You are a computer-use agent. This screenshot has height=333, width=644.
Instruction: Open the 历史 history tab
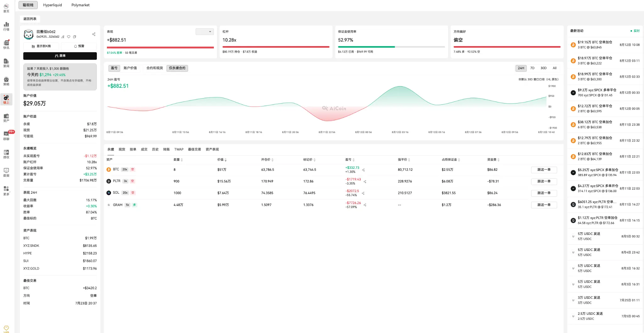pos(155,149)
